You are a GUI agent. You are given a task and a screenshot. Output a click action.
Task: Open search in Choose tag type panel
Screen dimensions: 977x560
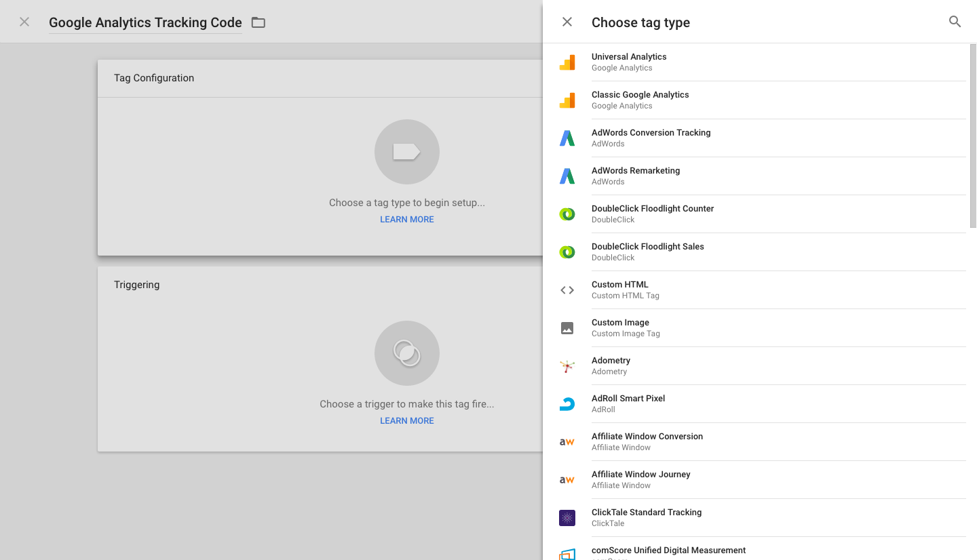[x=955, y=22]
